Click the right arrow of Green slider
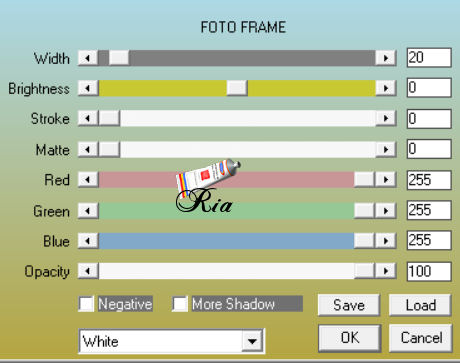The image size is (460, 363). pyautogui.click(x=386, y=211)
